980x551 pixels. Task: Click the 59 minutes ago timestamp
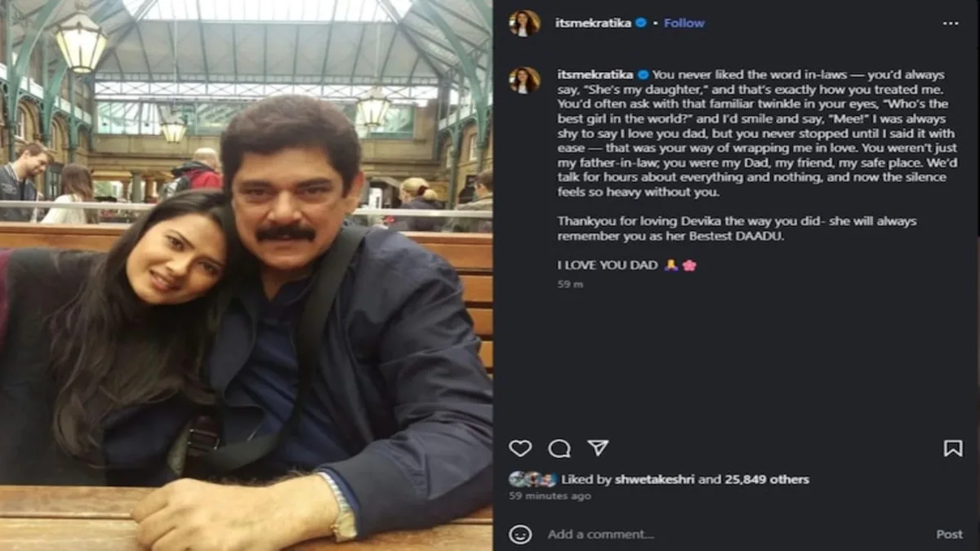pos(550,495)
